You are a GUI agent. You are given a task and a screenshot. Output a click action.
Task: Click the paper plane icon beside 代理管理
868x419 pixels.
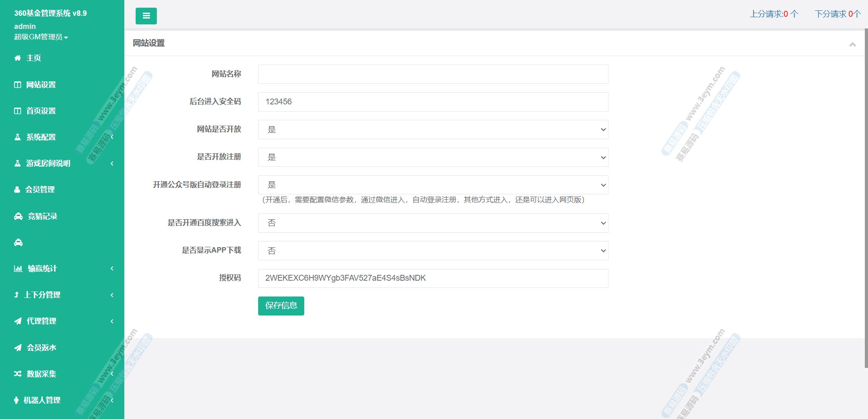[18, 321]
